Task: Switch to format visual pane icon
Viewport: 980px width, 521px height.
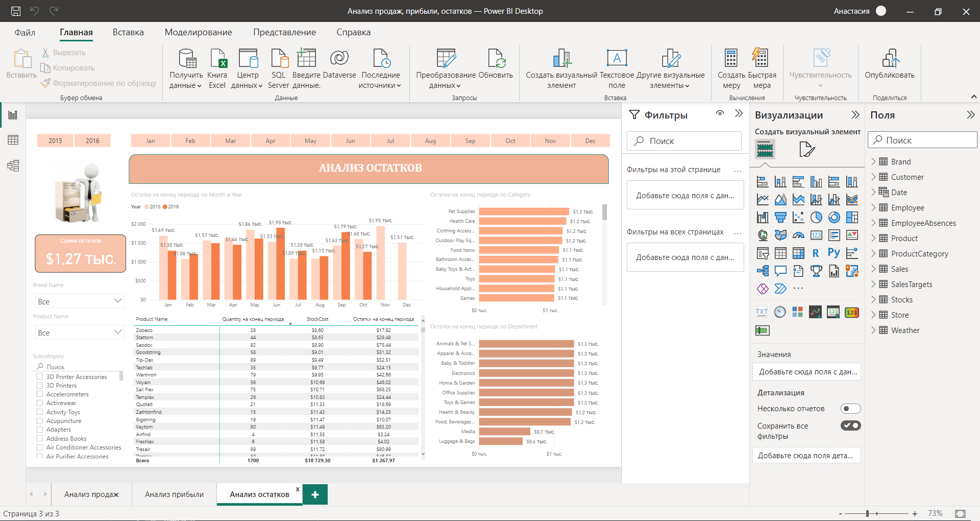Action: (806, 150)
